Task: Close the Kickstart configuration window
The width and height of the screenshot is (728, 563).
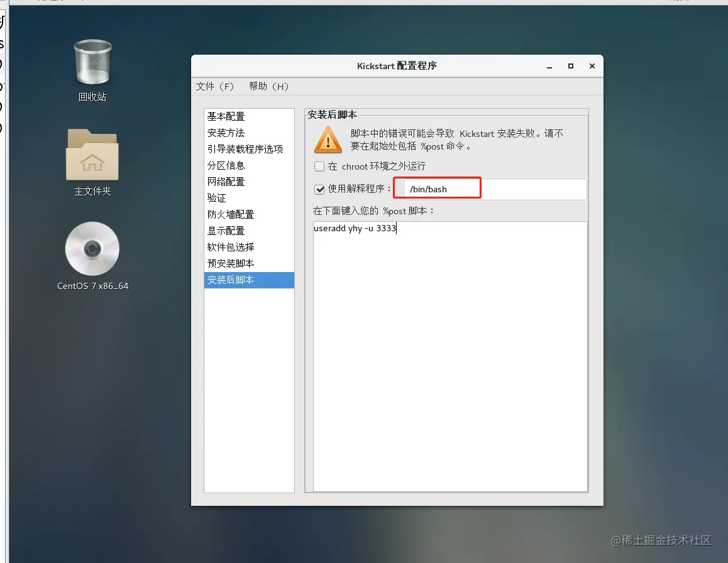Action: coord(592,67)
